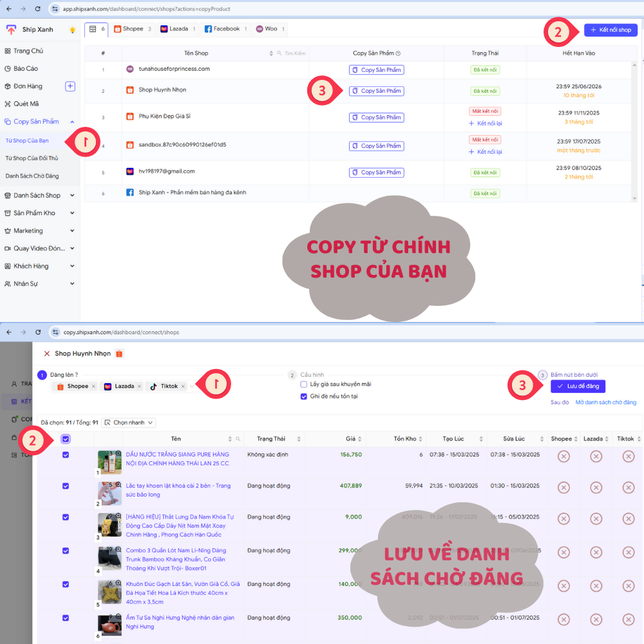Expand the Quay Video Đơn menu
This screenshot has height=644, width=644.
39,249
